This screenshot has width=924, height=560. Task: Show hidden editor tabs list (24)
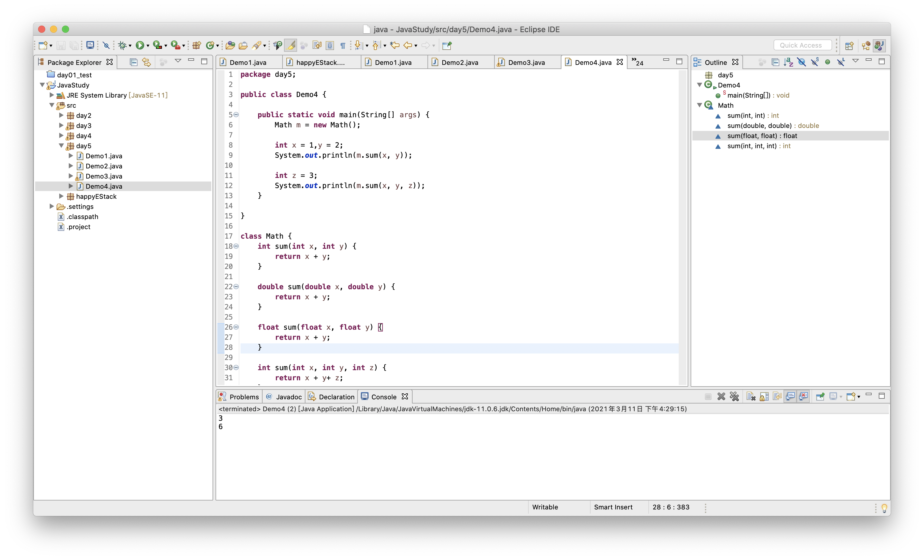(x=637, y=62)
